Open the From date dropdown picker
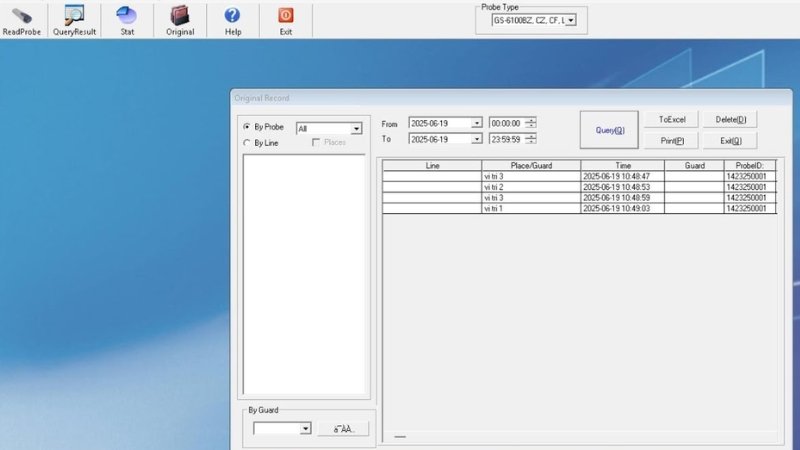Viewport: 800px width, 450px height. click(476, 123)
